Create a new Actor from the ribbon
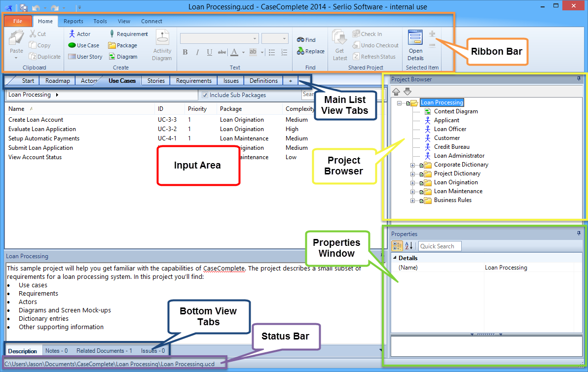The height and width of the screenshot is (372, 588). pos(79,34)
